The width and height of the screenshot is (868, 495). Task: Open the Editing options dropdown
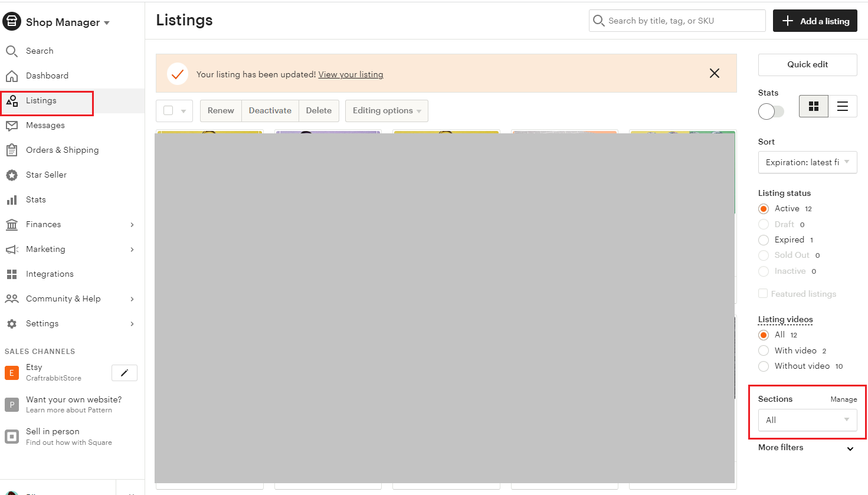pos(386,111)
